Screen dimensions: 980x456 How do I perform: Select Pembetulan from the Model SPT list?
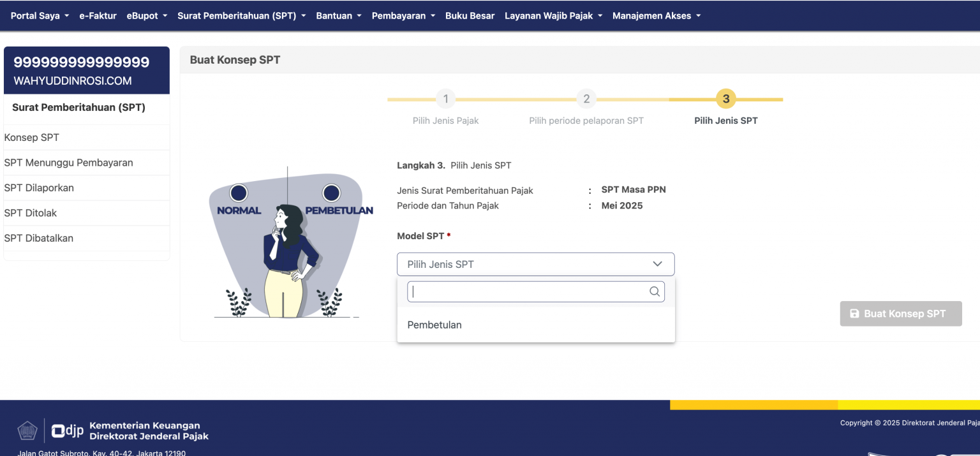(434, 325)
